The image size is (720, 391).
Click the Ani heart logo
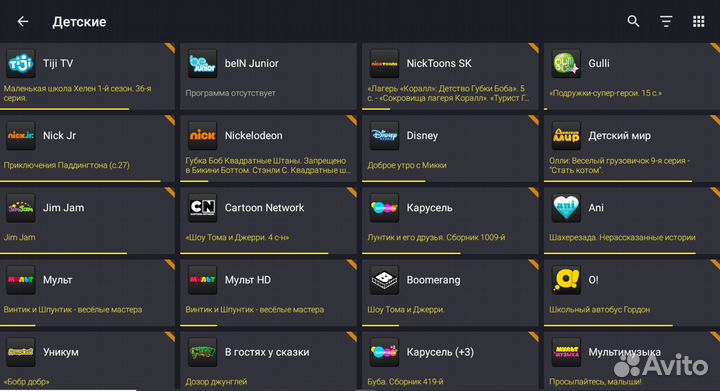(566, 207)
